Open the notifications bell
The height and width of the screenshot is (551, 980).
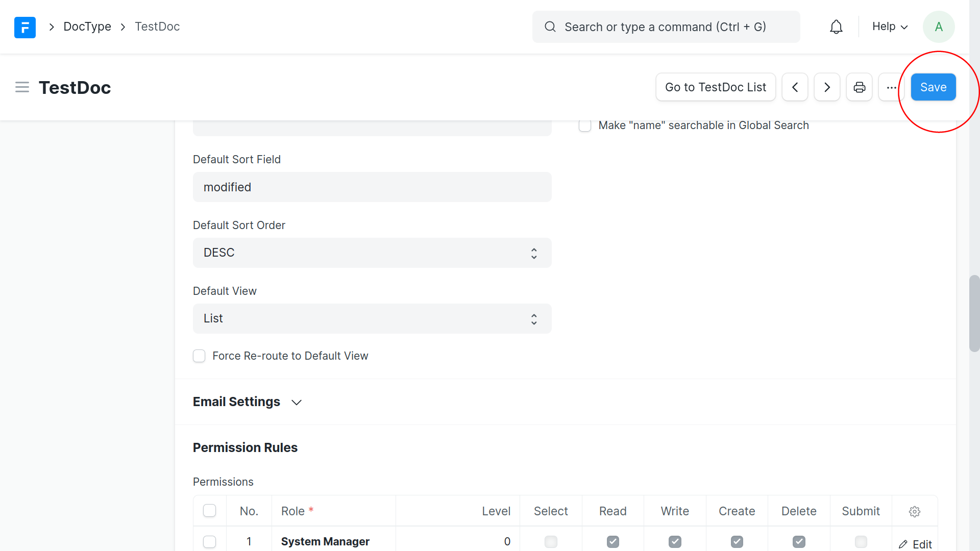coord(836,27)
